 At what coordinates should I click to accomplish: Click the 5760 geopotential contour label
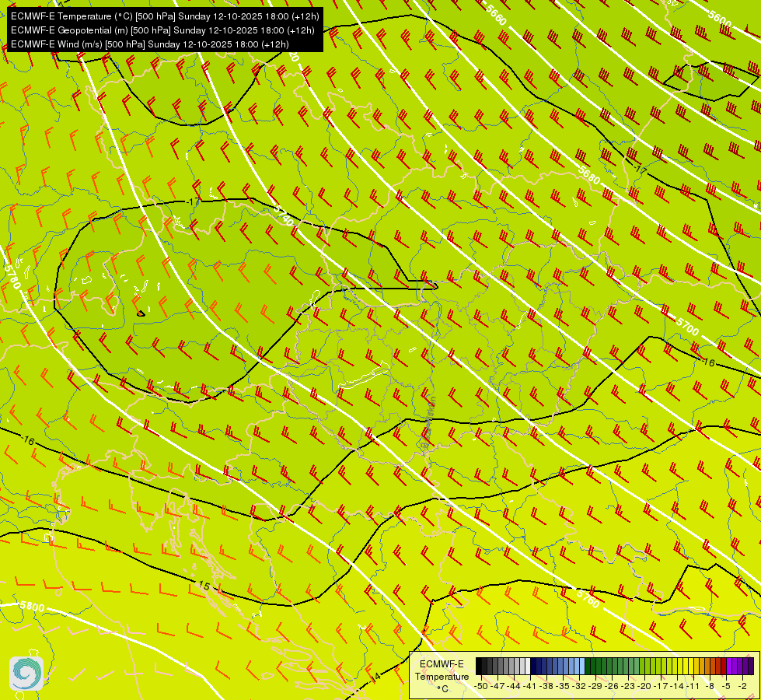pyautogui.click(x=588, y=598)
